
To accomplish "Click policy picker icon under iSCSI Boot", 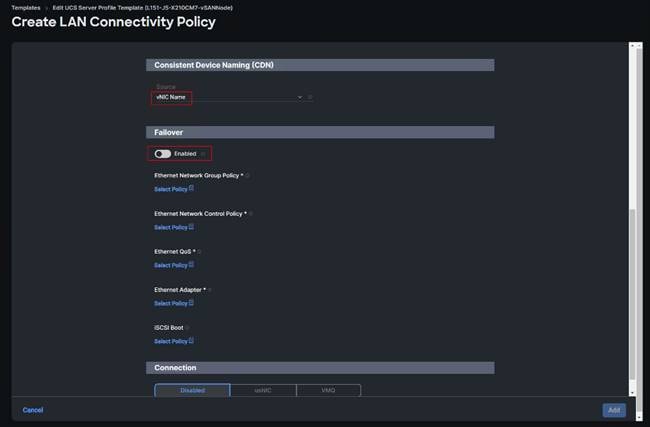I will [191, 341].
